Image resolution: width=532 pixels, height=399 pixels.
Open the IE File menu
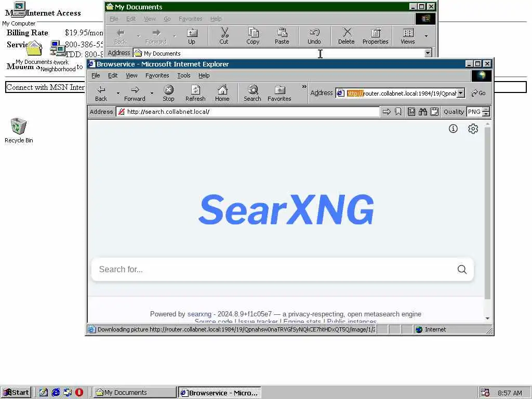point(96,75)
